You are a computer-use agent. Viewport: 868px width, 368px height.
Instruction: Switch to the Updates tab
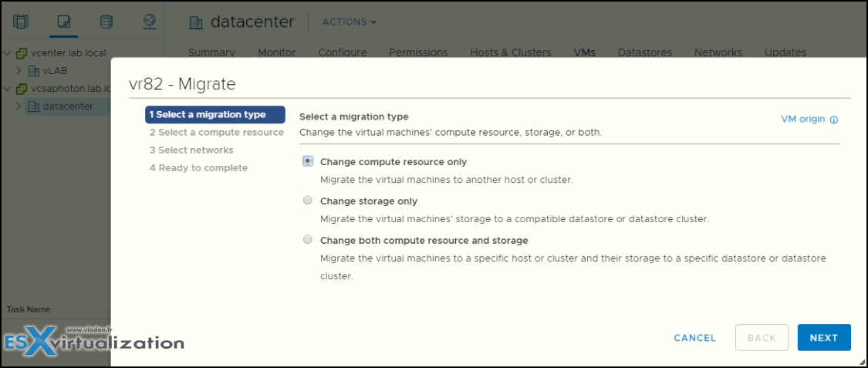(x=785, y=52)
